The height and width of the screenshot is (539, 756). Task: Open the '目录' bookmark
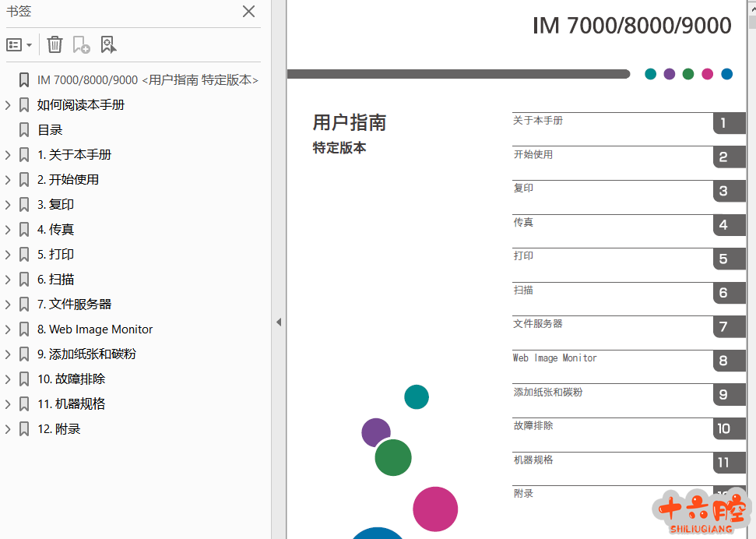point(50,130)
